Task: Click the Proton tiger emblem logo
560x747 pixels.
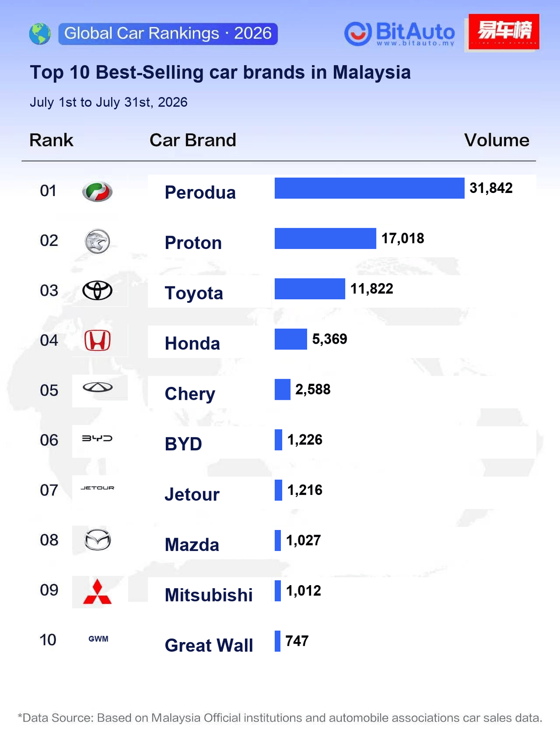Action: coord(97,241)
